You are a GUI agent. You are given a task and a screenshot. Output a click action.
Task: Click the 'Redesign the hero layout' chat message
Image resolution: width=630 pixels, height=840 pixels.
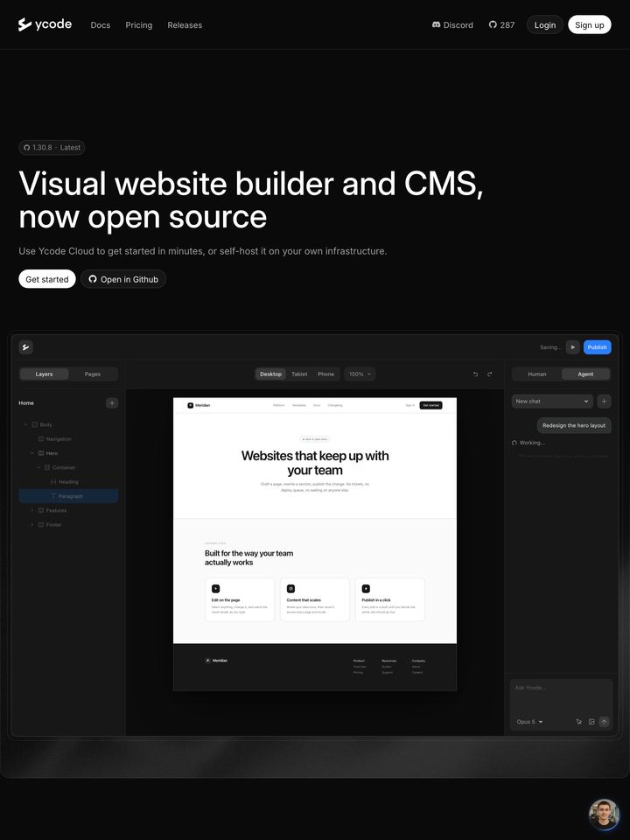(x=574, y=425)
